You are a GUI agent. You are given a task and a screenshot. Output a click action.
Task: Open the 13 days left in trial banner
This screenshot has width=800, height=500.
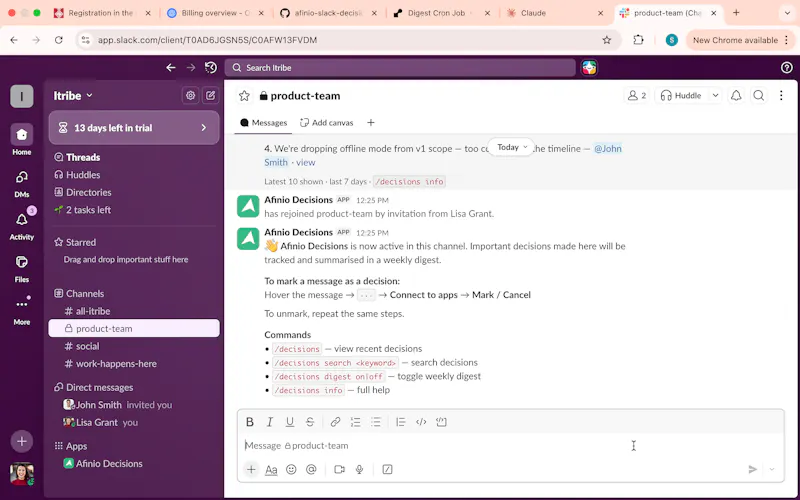pos(134,128)
